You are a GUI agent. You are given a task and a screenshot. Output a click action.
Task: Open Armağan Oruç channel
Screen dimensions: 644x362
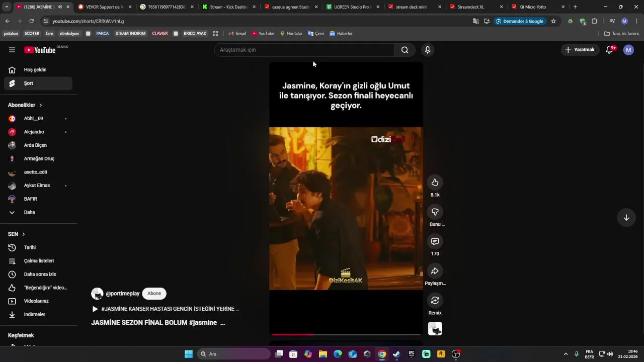38,159
